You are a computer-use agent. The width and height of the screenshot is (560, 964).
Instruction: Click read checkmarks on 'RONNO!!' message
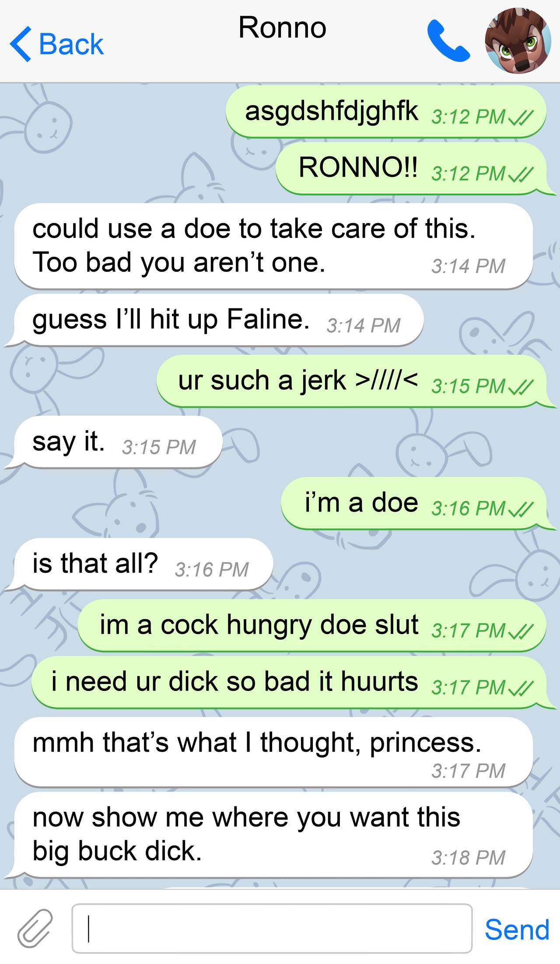coord(521,174)
